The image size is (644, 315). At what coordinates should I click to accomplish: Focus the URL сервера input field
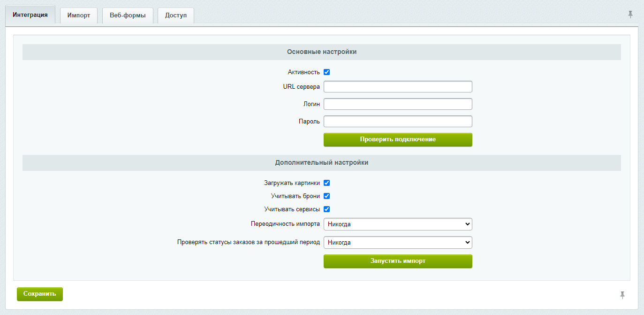tap(398, 87)
